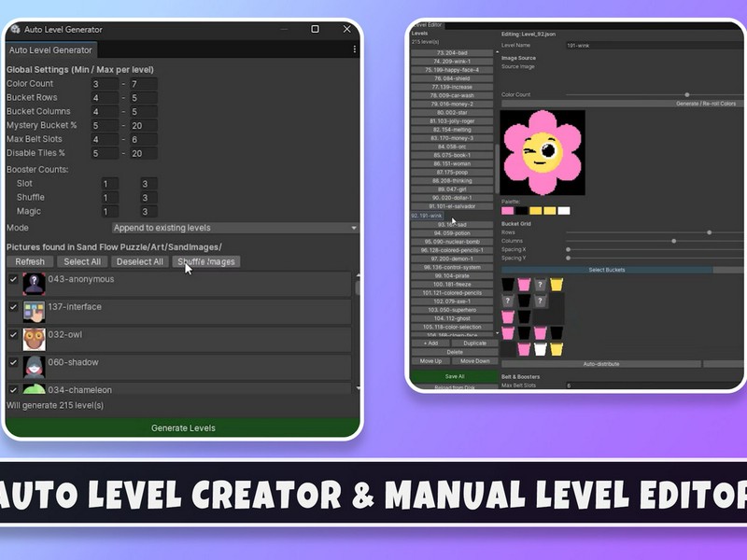Click the 032-owl thumbnail image
747x560 pixels.
coord(35,340)
